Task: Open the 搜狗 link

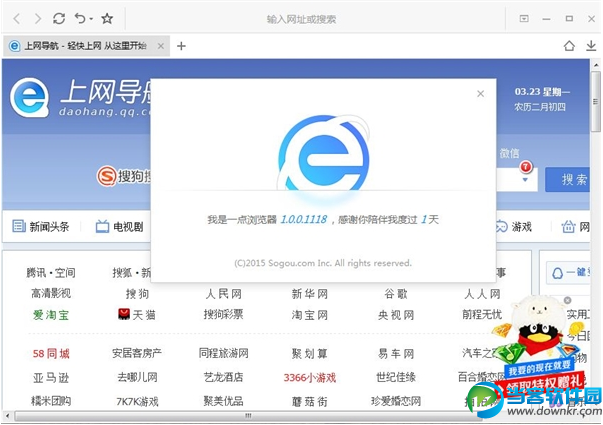Action: coord(137,294)
